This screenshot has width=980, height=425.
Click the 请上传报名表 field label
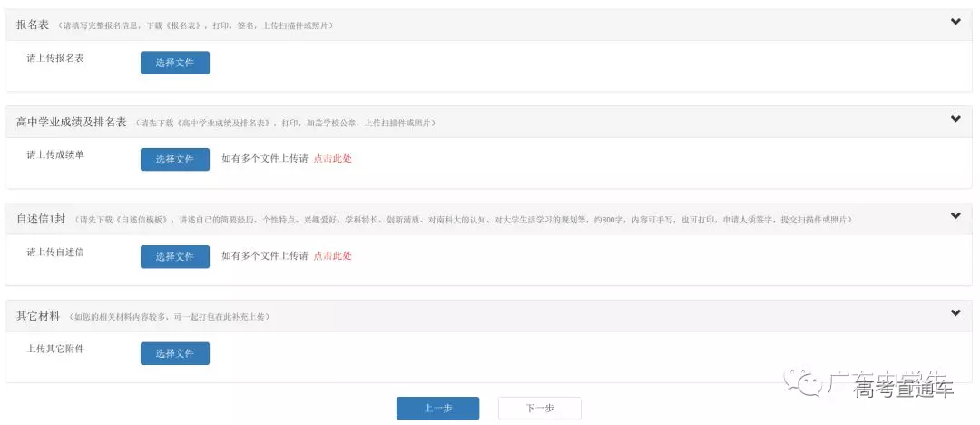(55, 57)
